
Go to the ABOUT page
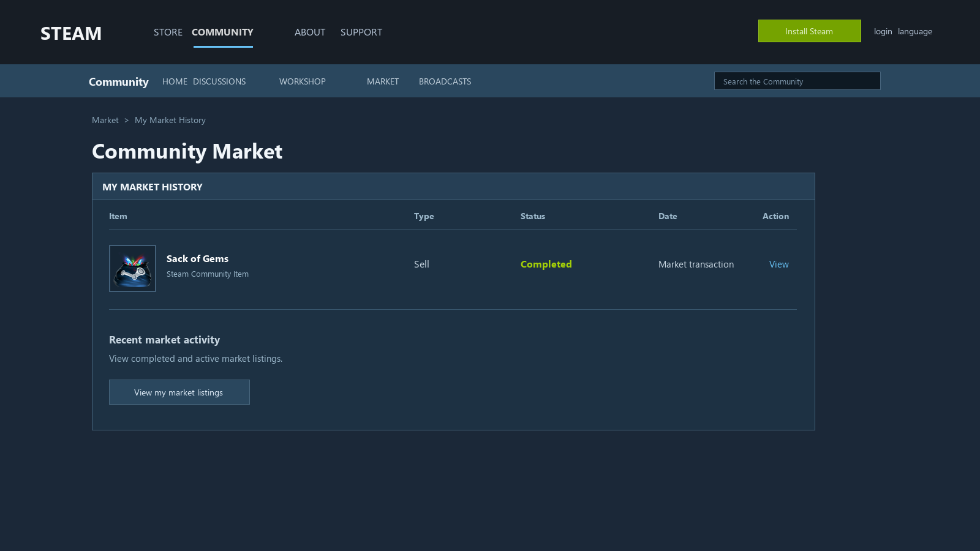(310, 32)
